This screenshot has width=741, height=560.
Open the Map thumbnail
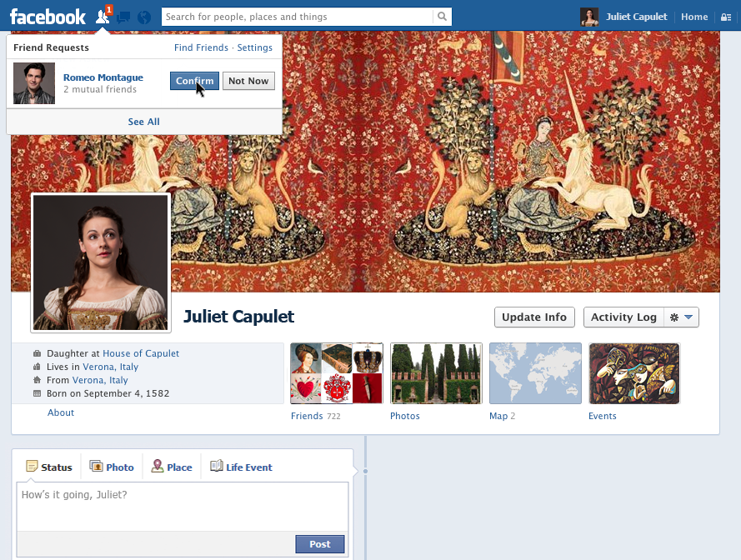pyautogui.click(x=535, y=373)
